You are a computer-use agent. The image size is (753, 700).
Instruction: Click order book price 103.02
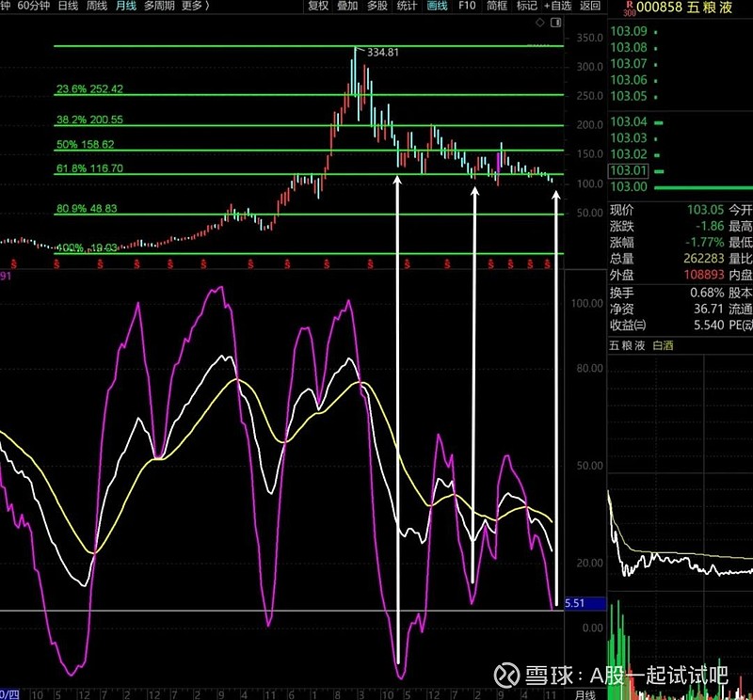tap(629, 154)
